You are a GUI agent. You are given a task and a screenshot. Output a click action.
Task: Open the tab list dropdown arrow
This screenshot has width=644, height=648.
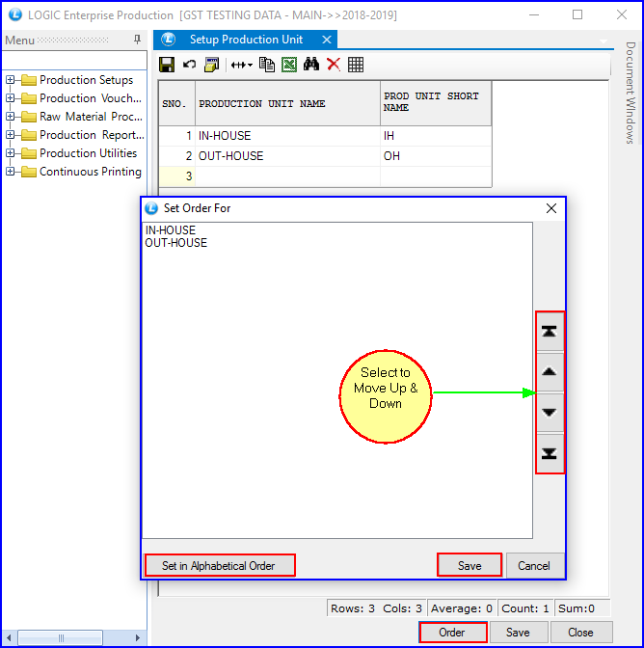coord(604,40)
